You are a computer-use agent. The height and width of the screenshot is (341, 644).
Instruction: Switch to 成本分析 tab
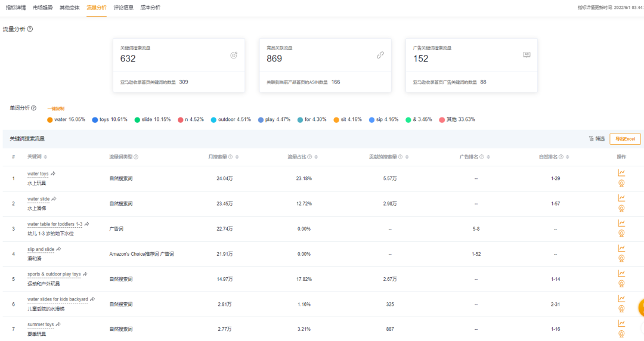150,7
